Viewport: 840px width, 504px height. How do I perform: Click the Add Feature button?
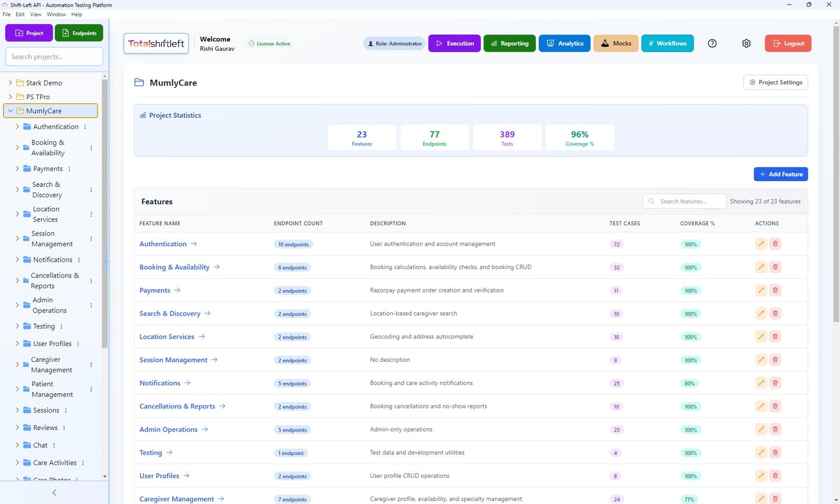click(x=780, y=174)
